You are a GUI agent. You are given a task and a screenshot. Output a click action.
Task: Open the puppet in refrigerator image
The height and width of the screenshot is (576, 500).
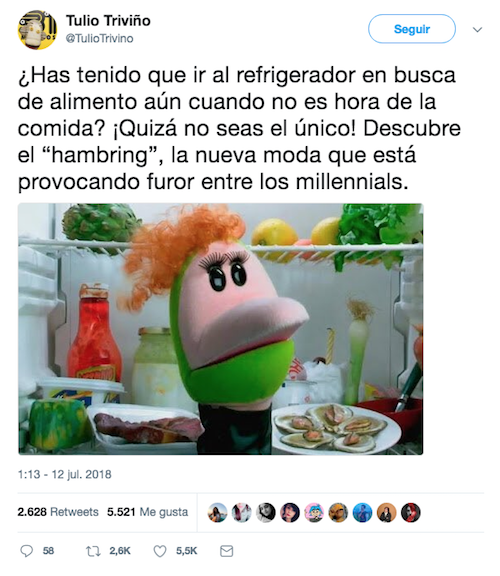220,329
